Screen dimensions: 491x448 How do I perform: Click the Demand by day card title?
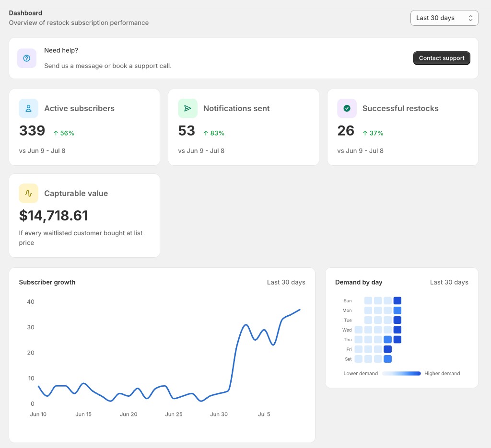tap(359, 282)
